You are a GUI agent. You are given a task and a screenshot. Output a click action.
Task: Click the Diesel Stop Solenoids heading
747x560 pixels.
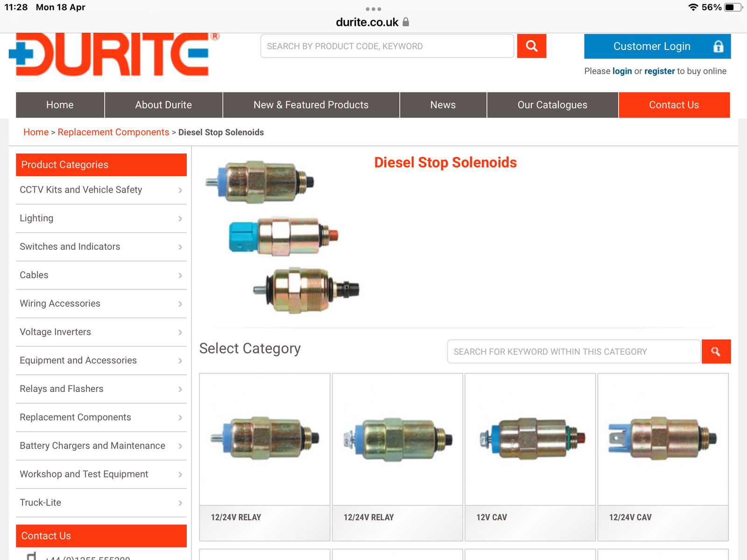[445, 162]
